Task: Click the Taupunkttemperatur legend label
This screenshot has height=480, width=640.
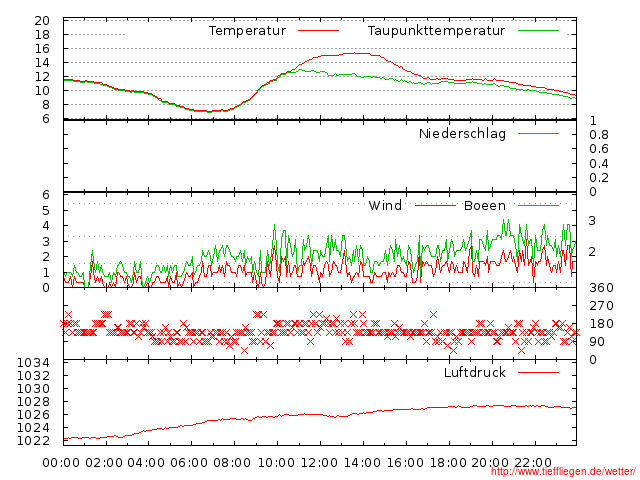Action: [436, 31]
